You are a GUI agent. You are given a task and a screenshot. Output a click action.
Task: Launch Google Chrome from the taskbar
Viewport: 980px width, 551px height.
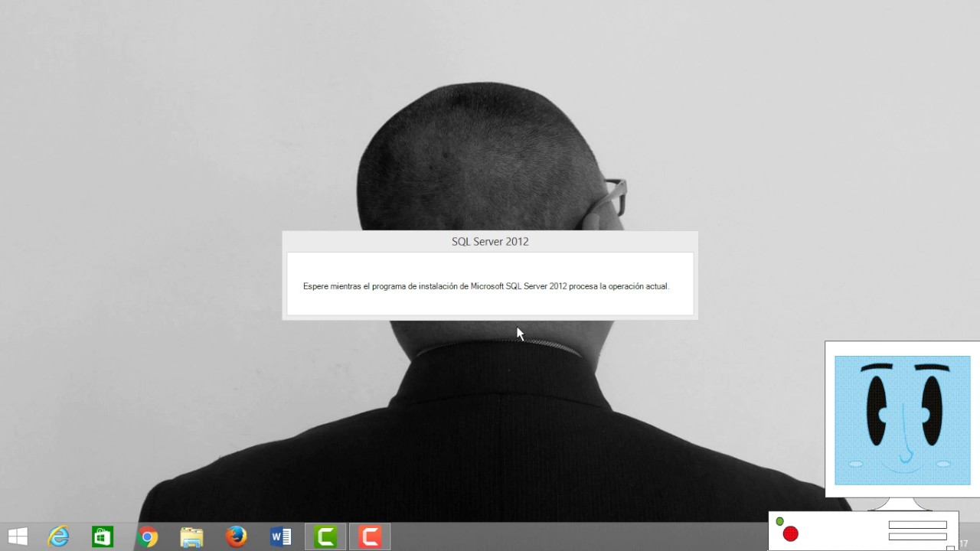coord(148,537)
